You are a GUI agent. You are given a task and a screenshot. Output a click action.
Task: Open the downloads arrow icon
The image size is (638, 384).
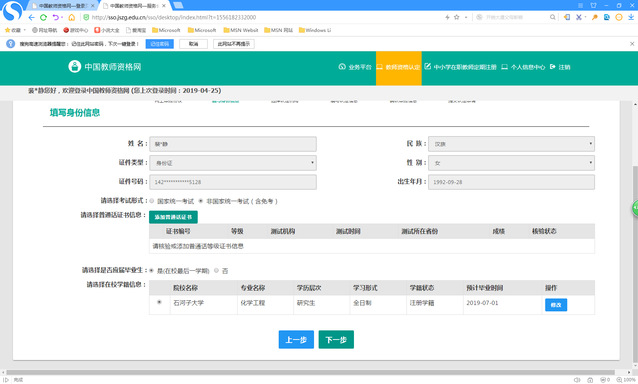[x=631, y=17]
